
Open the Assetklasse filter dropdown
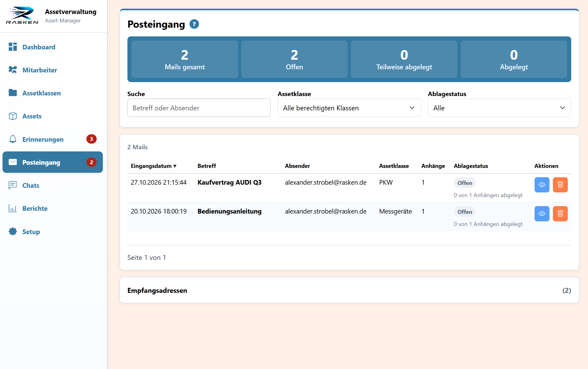[349, 108]
